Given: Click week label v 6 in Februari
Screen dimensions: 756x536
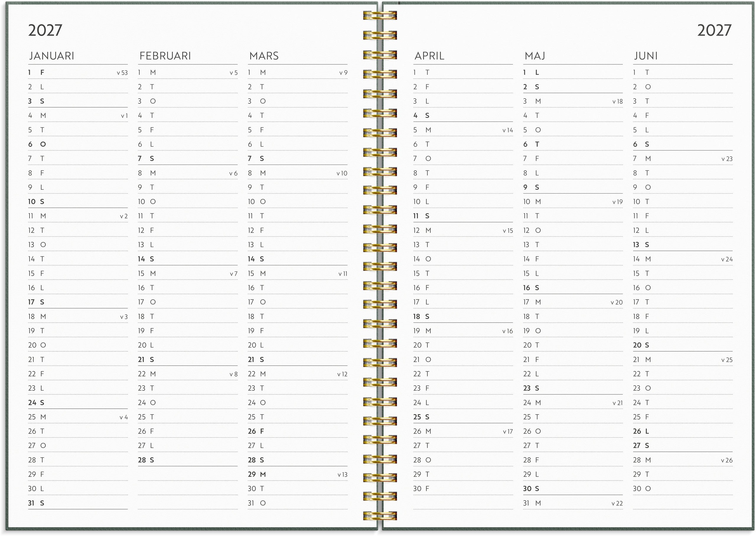Looking at the screenshot, I should point(233,173).
